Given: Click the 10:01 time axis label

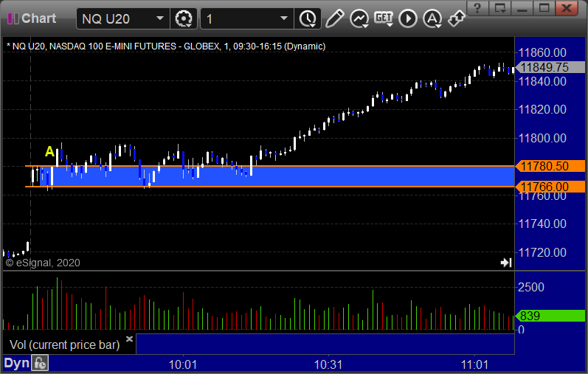Looking at the screenshot, I should click(x=183, y=364).
